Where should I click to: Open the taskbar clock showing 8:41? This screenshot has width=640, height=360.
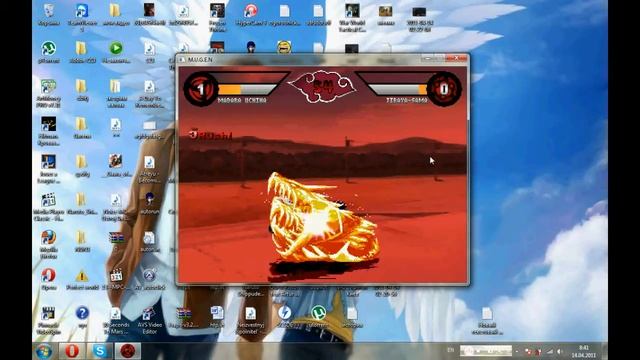(584, 351)
